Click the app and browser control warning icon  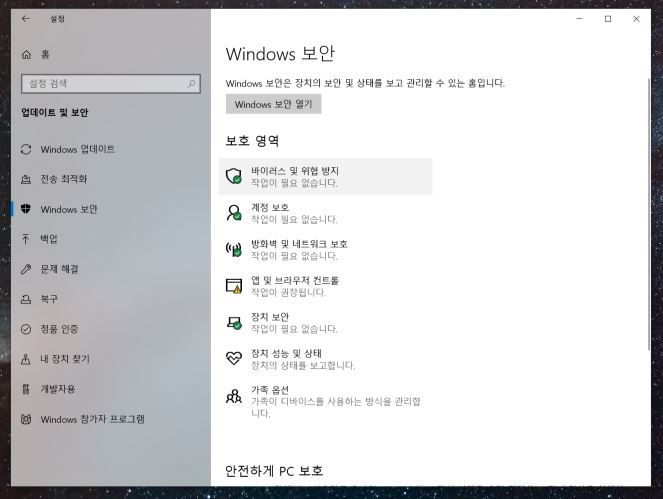(233, 286)
